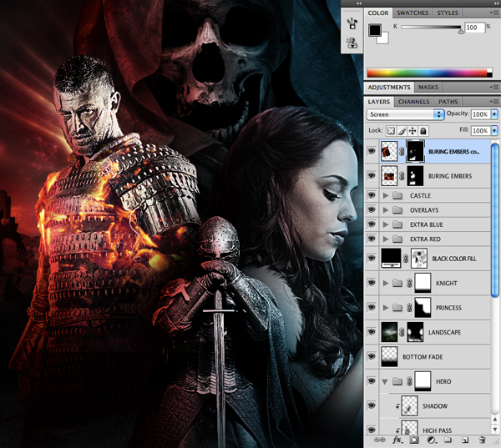Screen dimensions: 501x448
Task: Hide the LANDSCAPE layer
Action: [372, 332]
